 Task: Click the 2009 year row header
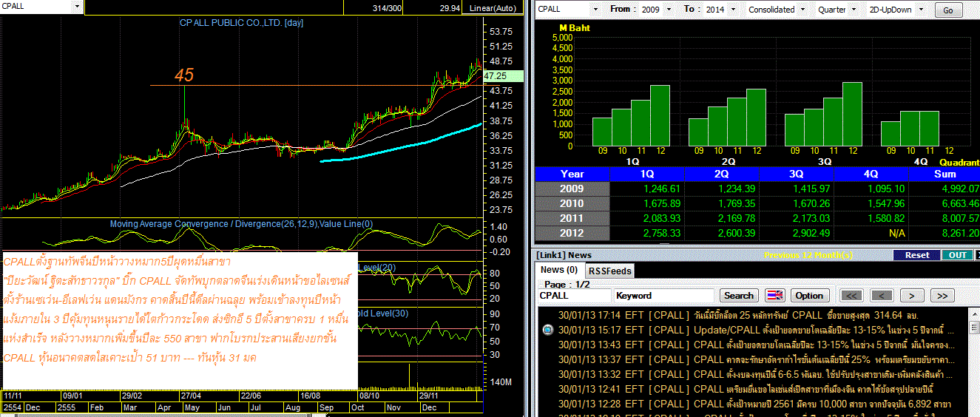pyautogui.click(x=572, y=189)
